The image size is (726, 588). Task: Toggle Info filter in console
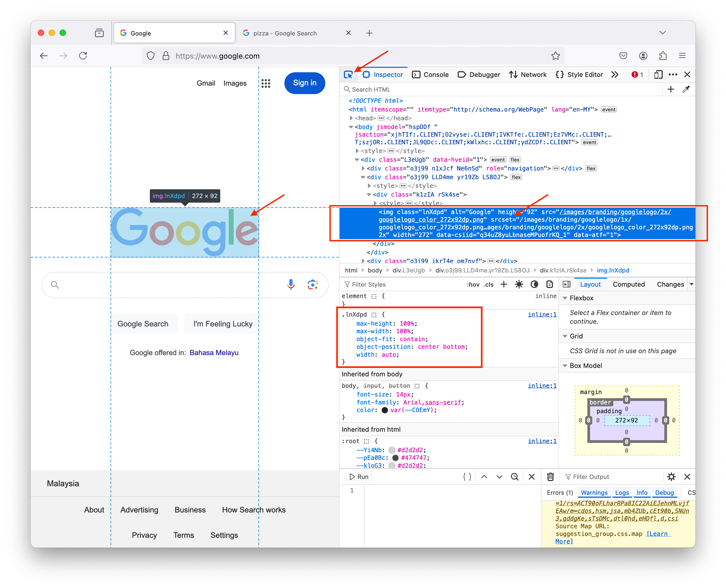click(x=642, y=493)
